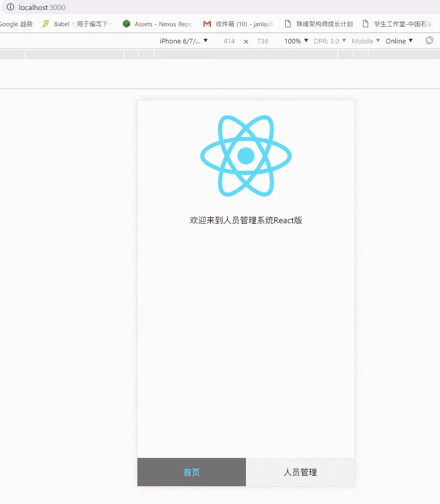This screenshot has height=504, width=440.
Task: Select the 首页 tab
Action: coord(191,472)
